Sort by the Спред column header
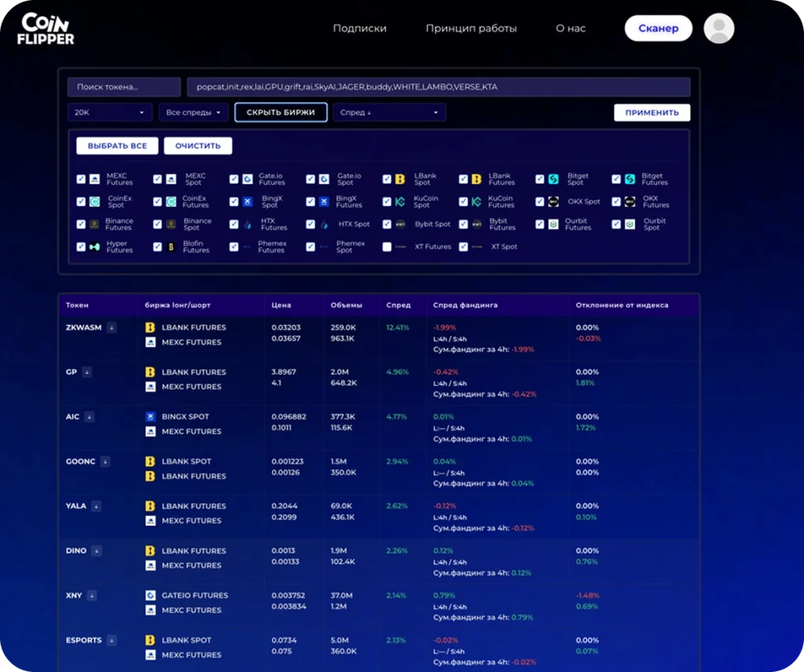 click(x=398, y=305)
